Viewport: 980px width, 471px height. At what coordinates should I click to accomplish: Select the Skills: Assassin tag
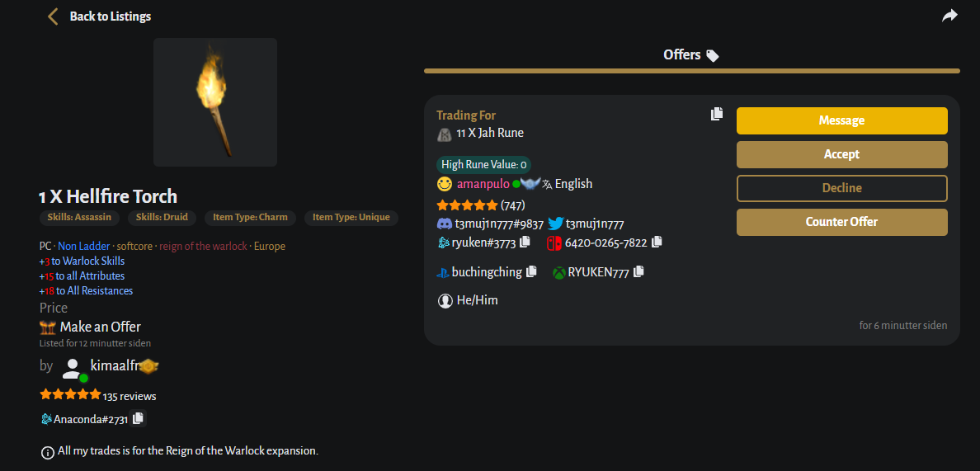pos(80,218)
